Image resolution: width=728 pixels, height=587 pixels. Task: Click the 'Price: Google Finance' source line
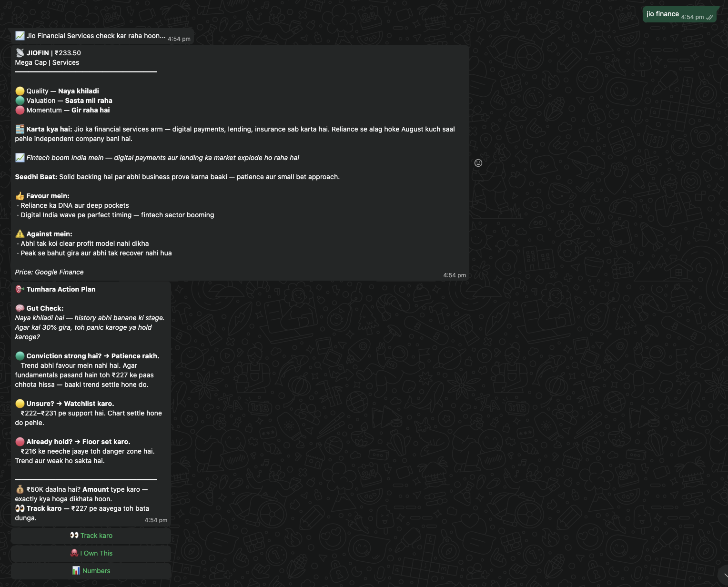pyautogui.click(x=49, y=272)
